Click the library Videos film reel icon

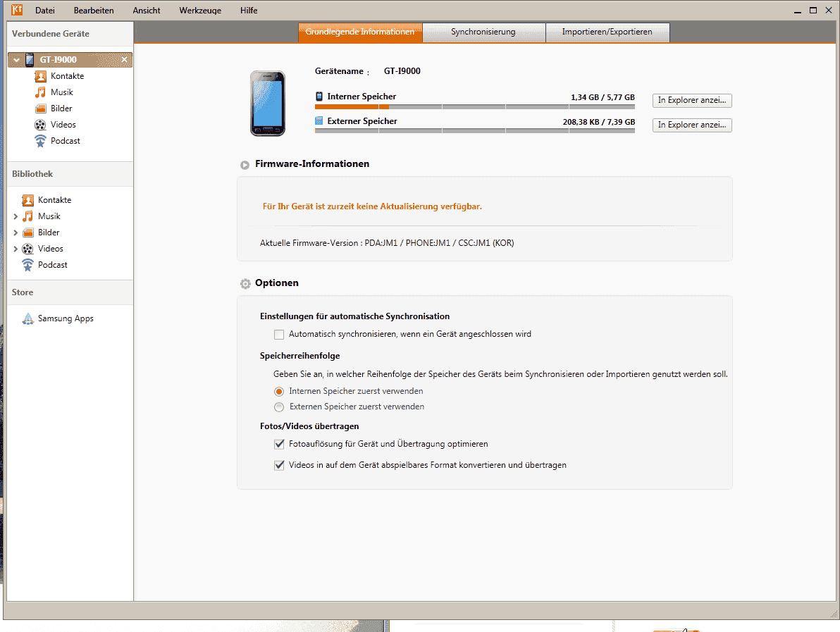tap(28, 249)
